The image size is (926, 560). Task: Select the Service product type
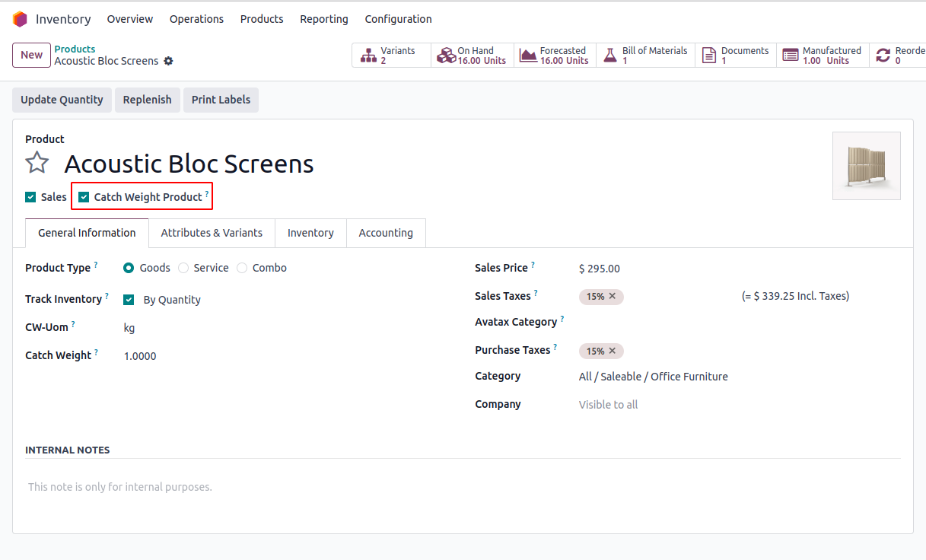(183, 268)
